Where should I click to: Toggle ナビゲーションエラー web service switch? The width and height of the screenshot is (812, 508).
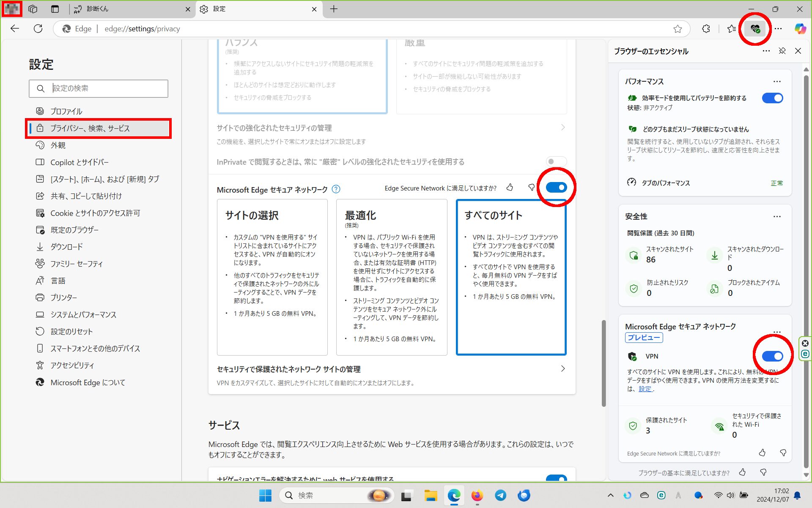click(556, 478)
